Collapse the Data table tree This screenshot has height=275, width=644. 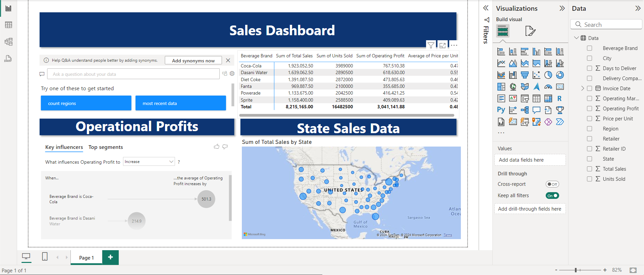(576, 38)
